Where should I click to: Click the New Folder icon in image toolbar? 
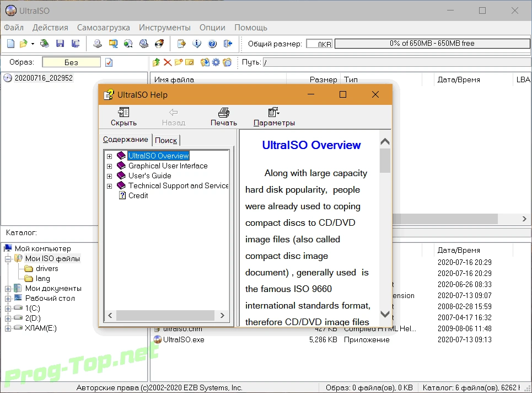pyautogui.click(x=179, y=62)
